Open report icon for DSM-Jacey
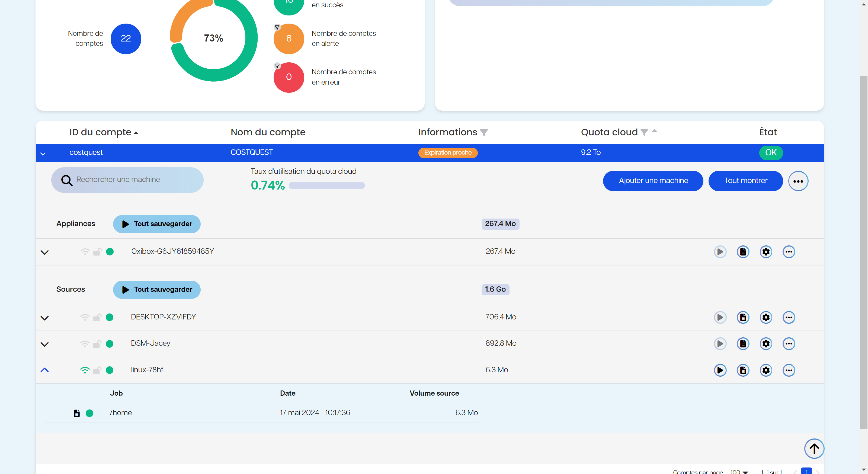The image size is (868, 474). pos(743,344)
